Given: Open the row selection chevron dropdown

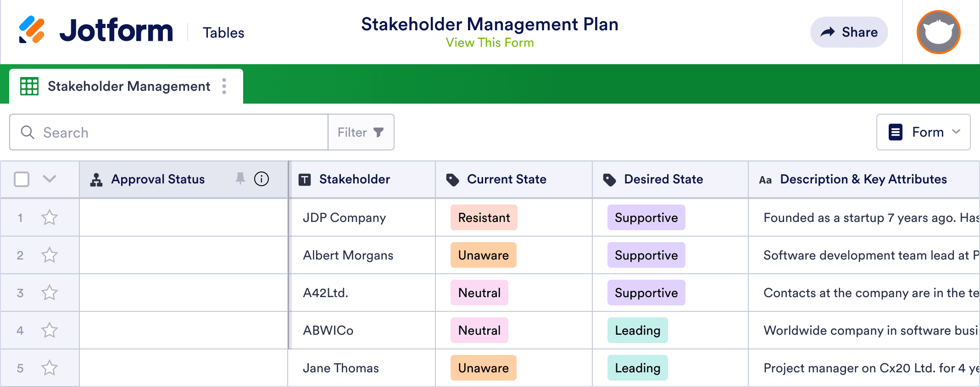Looking at the screenshot, I should click(50, 179).
